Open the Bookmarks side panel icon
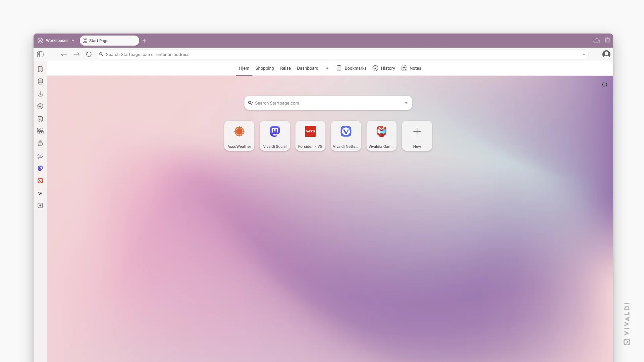 [x=40, y=69]
